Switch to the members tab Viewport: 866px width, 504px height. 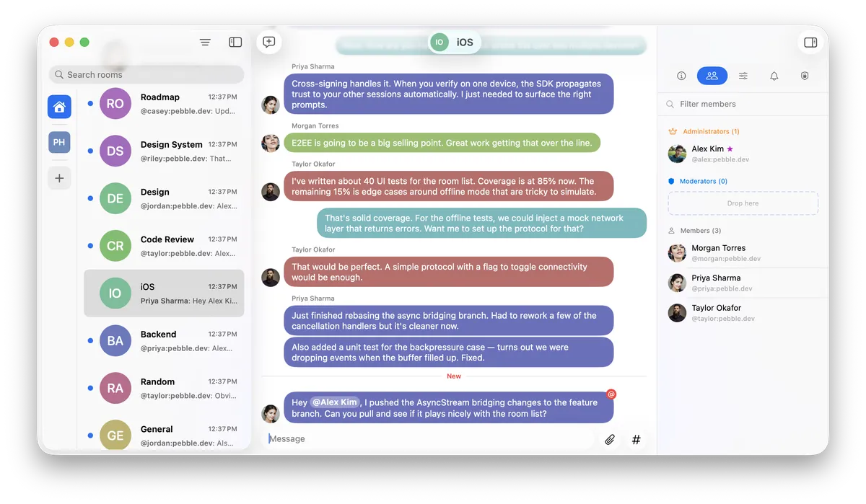pyautogui.click(x=712, y=76)
